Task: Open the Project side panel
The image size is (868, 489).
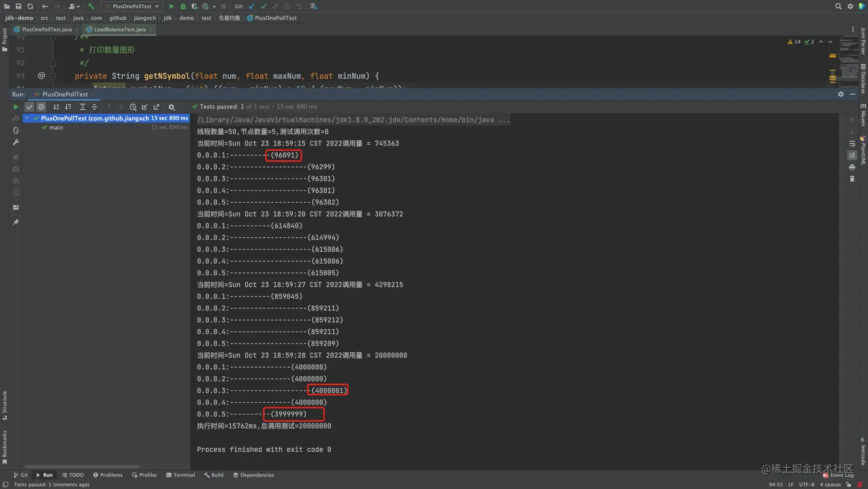Action: coord(5,40)
